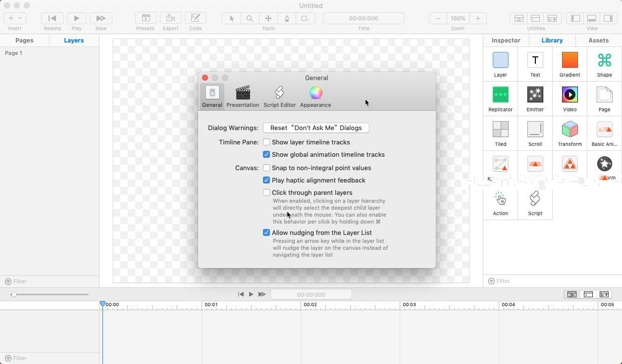This screenshot has width=622, height=364.
Task: Select the Action library item
Action: pos(500,203)
